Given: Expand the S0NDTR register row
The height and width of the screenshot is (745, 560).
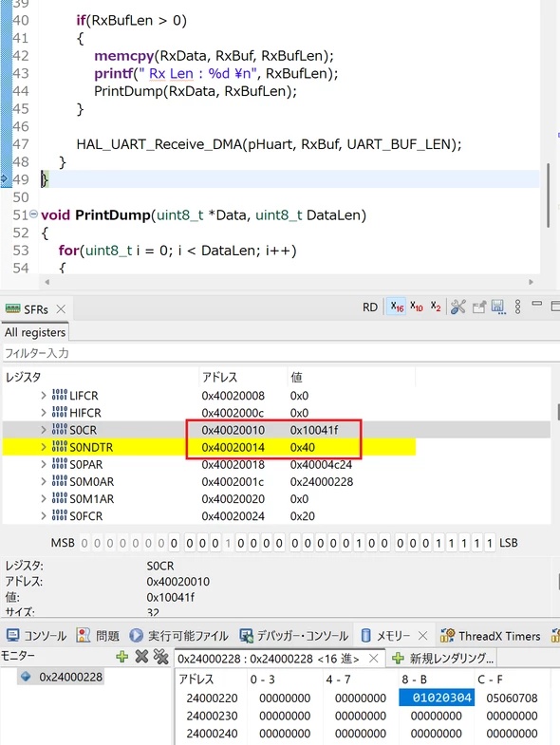Looking at the screenshot, I should 44,447.
